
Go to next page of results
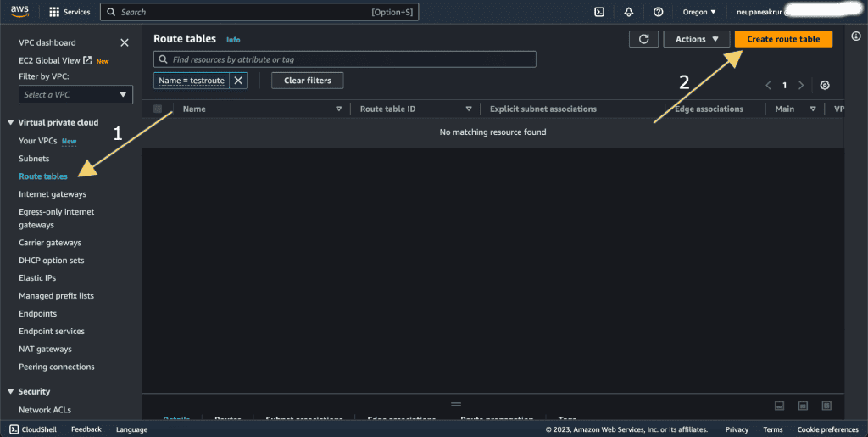[800, 86]
